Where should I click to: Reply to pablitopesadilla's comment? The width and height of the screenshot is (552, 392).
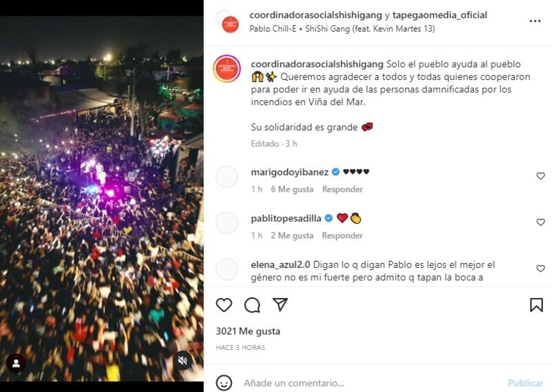coord(342,235)
